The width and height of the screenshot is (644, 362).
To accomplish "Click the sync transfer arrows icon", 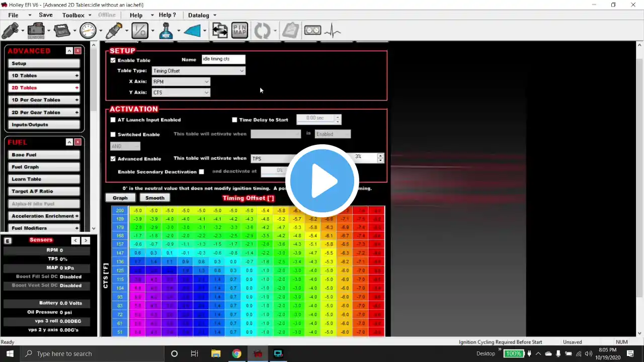I will coord(220,31).
